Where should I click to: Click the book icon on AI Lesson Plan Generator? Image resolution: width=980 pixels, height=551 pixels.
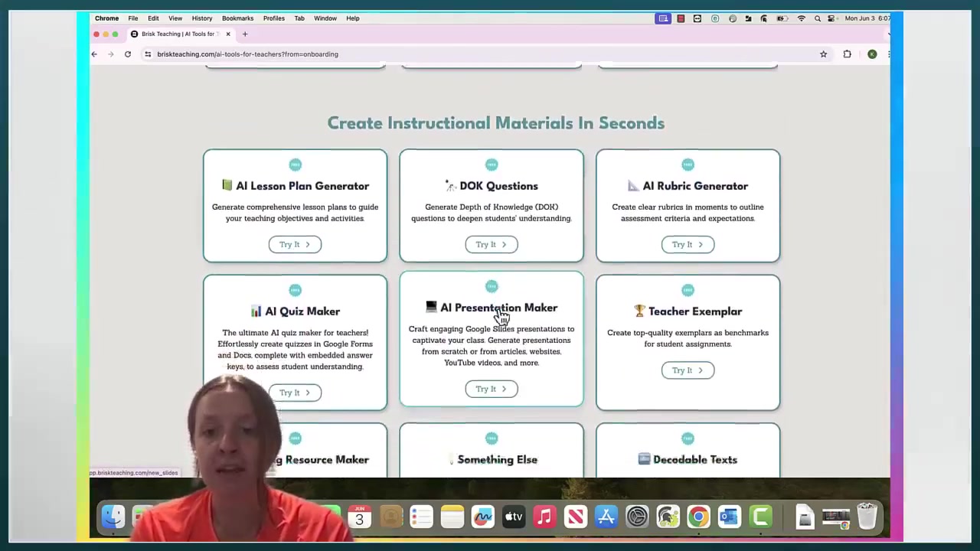pyautogui.click(x=227, y=185)
